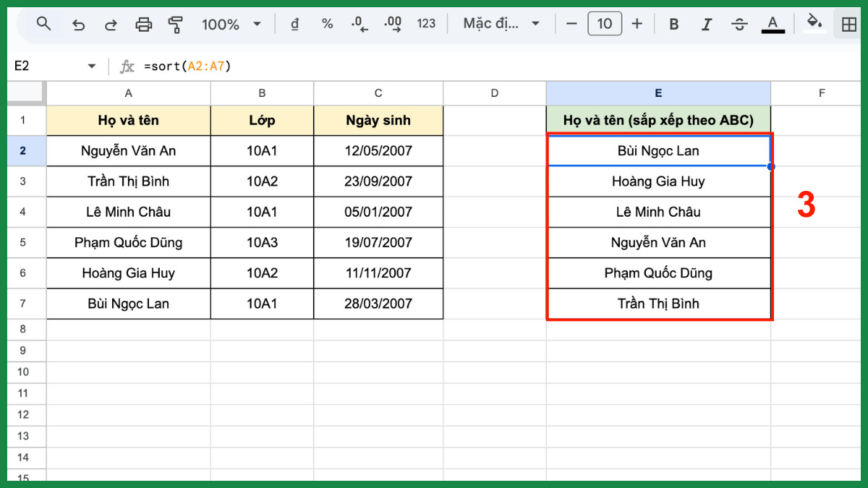This screenshot has width=868, height=488.
Task: Decrease font size with minus button
Action: [571, 24]
